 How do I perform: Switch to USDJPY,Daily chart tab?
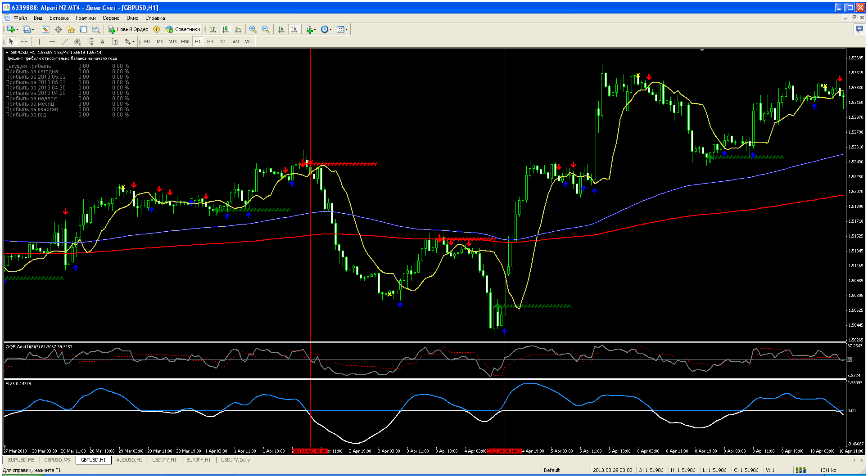click(x=235, y=460)
